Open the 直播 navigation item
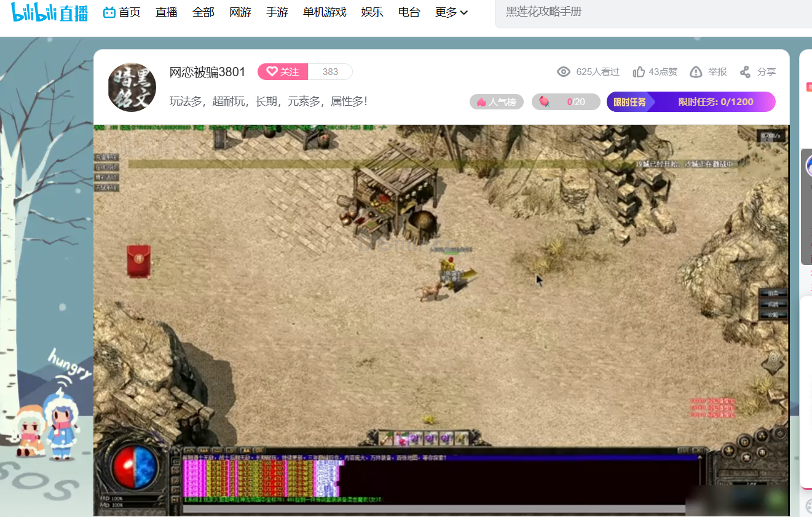Image resolution: width=812 pixels, height=517 pixels. 167,12
